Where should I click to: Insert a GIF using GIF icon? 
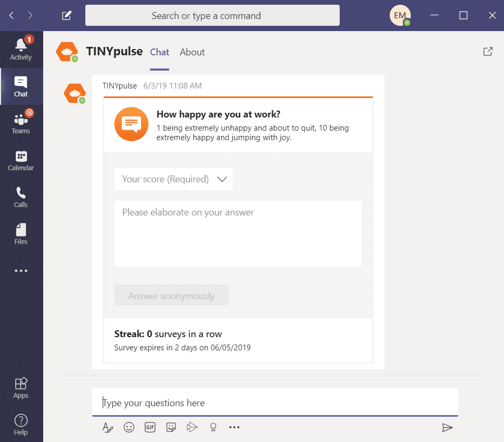(x=150, y=427)
